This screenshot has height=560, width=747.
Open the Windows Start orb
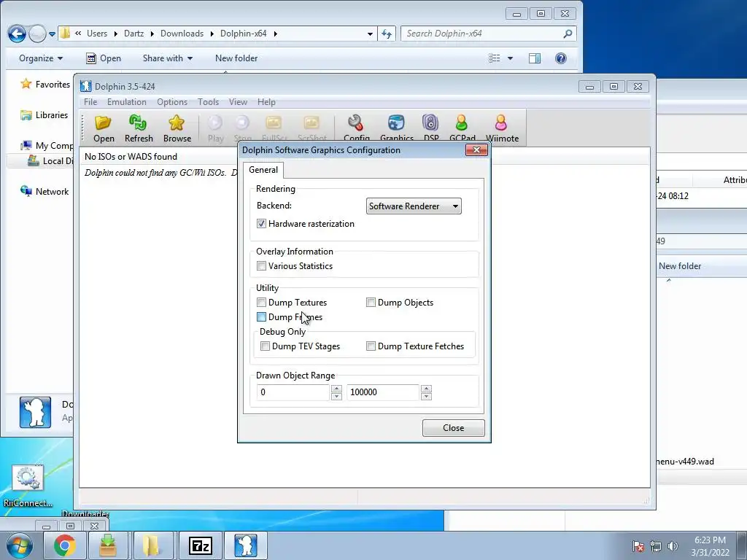20,545
